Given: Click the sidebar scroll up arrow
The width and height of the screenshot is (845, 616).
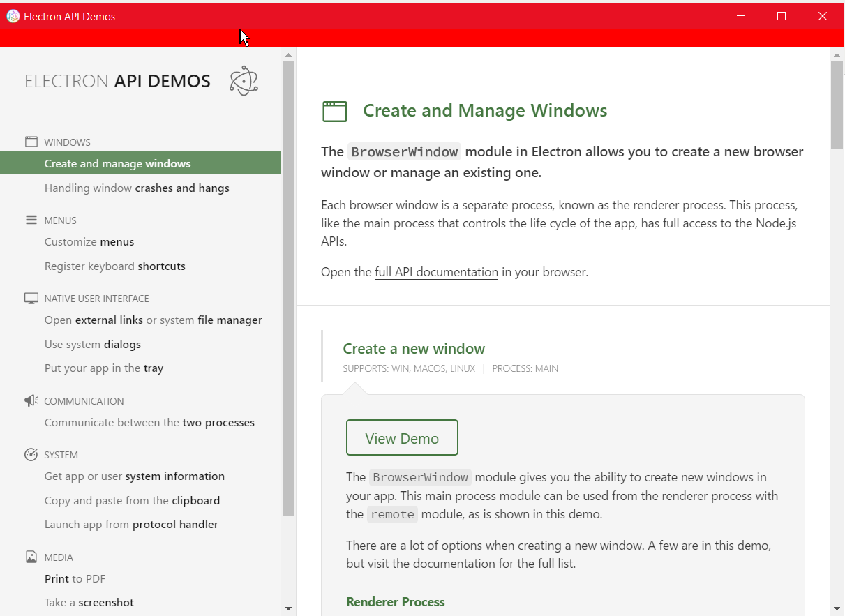Looking at the screenshot, I should coord(288,54).
